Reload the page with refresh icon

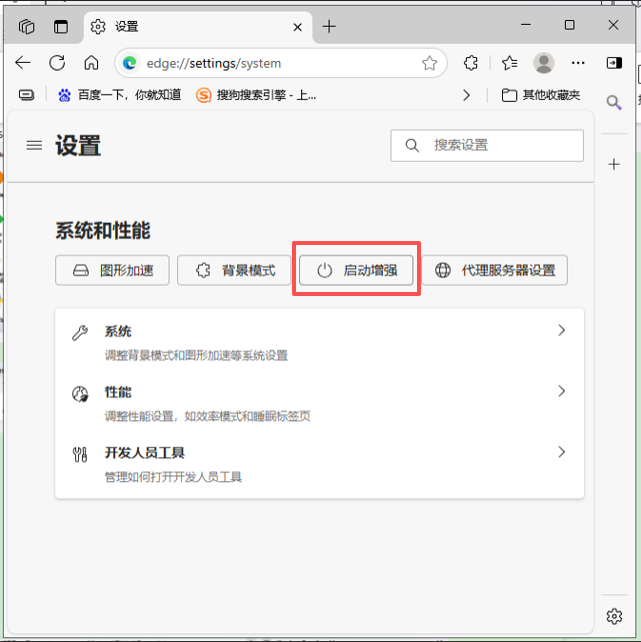point(57,63)
